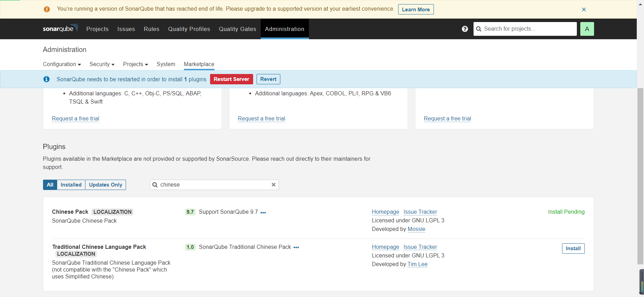
Task: Open Traditional Chinese Pack Issue Tracker
Action: point(420,247)
